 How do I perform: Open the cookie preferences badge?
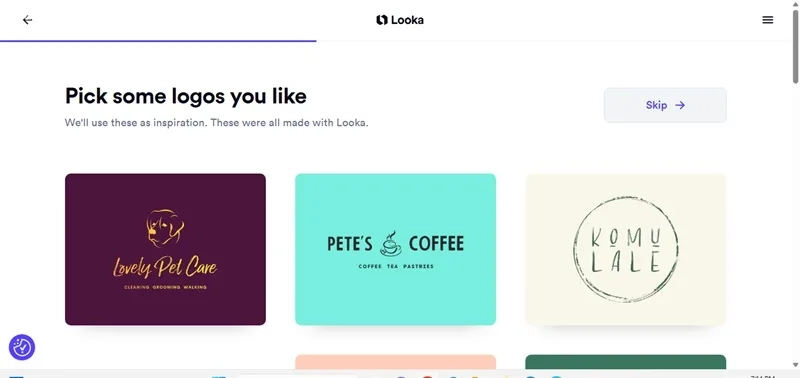[22, 347]
